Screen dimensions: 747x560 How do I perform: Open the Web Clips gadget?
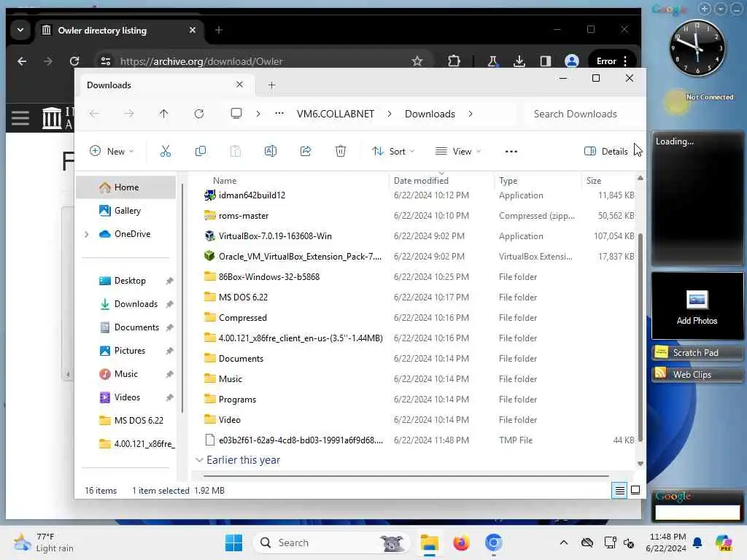[697, 374]
